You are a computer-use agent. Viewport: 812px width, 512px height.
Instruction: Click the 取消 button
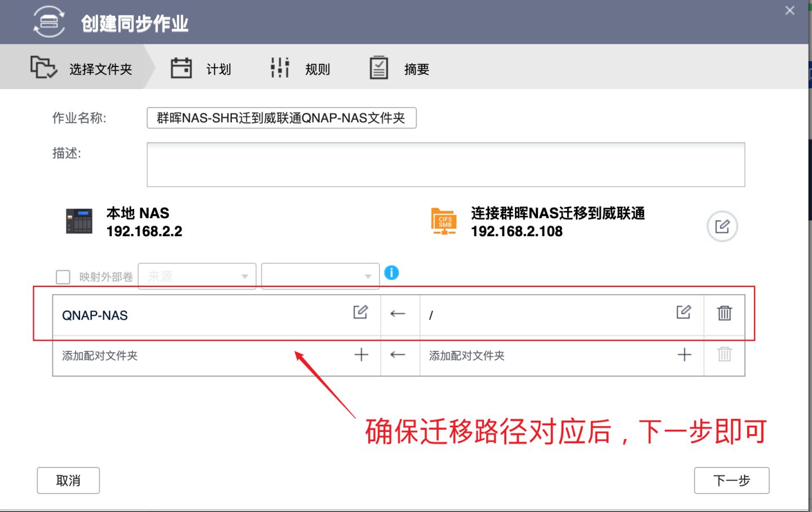(68, 480)
